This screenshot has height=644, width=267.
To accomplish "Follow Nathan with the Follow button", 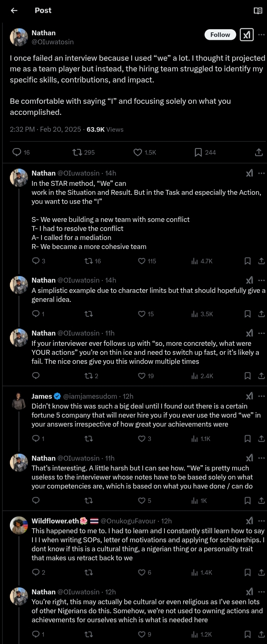I will 220,35.
